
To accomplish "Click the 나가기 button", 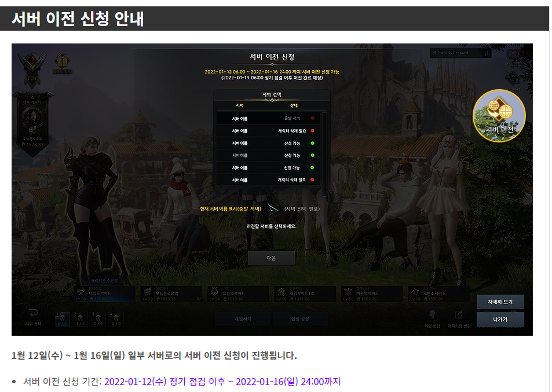I will click(500, 320).
